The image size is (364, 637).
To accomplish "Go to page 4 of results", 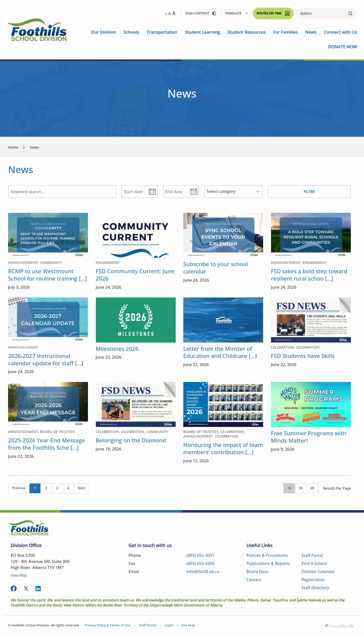I will coord(68,488).
